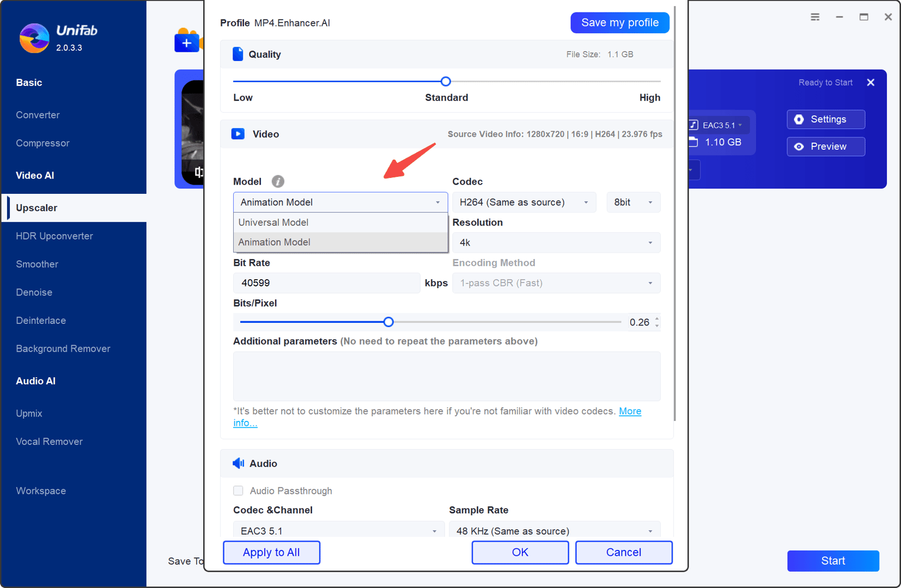The width and height of the screenshot is (901, 588).
Task: Click the Preview button with eye icon
Action: click(x=826, y=146)
